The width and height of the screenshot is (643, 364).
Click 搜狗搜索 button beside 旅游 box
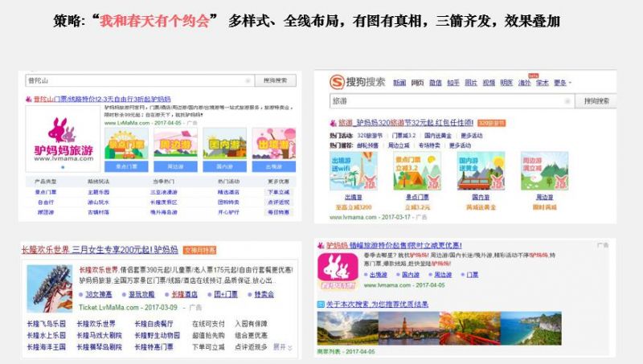(596, 101)
